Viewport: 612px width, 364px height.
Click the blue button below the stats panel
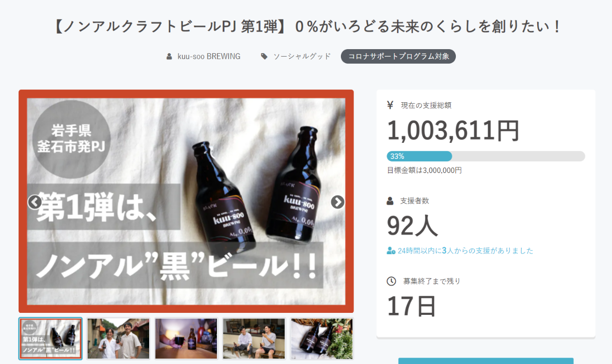tap(485, 360)
